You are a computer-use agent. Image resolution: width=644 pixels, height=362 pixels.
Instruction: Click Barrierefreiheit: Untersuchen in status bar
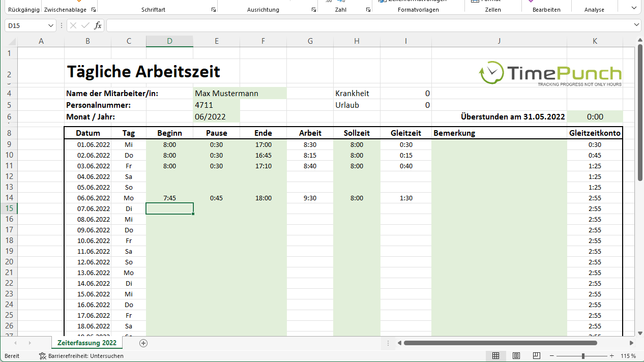pos(81,356)
